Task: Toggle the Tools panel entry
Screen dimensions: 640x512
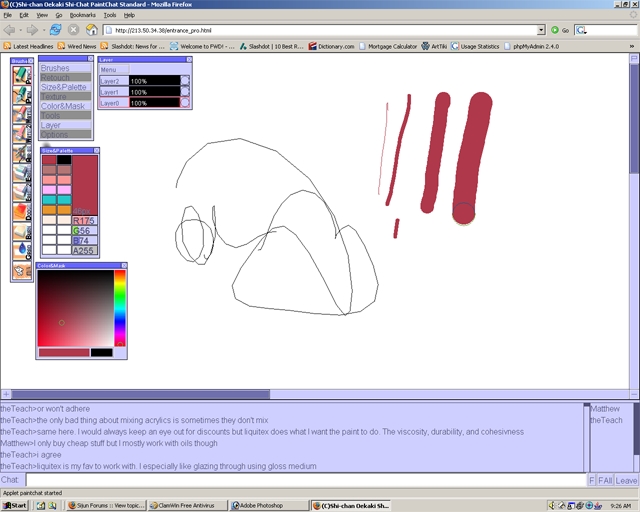Action: coord(65,116)
